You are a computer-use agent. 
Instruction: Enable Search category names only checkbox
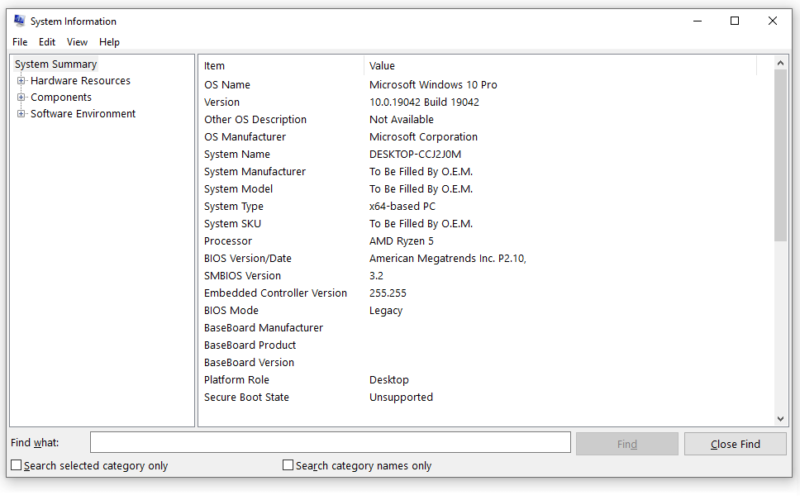coord(288,465)
